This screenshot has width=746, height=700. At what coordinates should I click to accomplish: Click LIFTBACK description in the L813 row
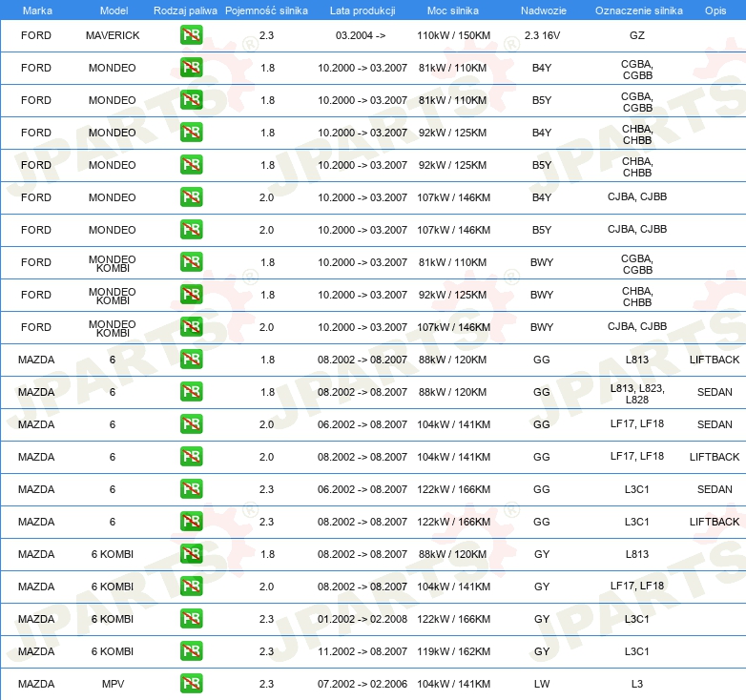pyautogui.click(x=715, y=360)
